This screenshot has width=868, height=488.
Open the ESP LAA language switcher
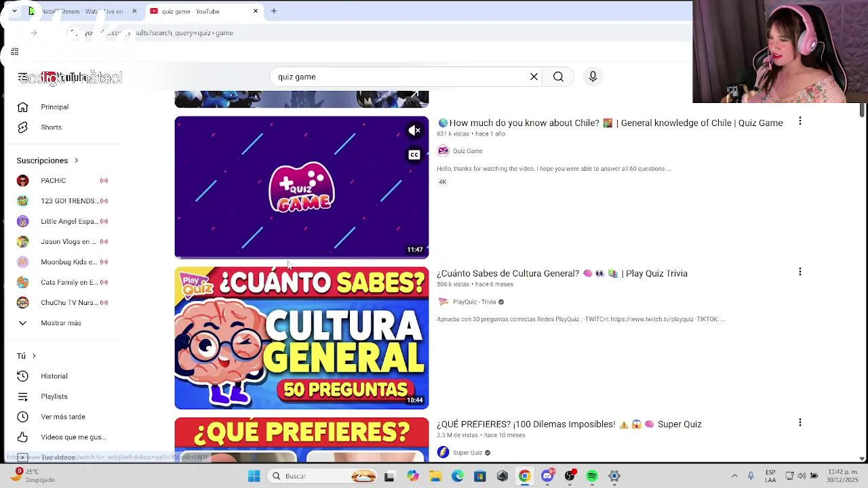click(x=770, y=476)
